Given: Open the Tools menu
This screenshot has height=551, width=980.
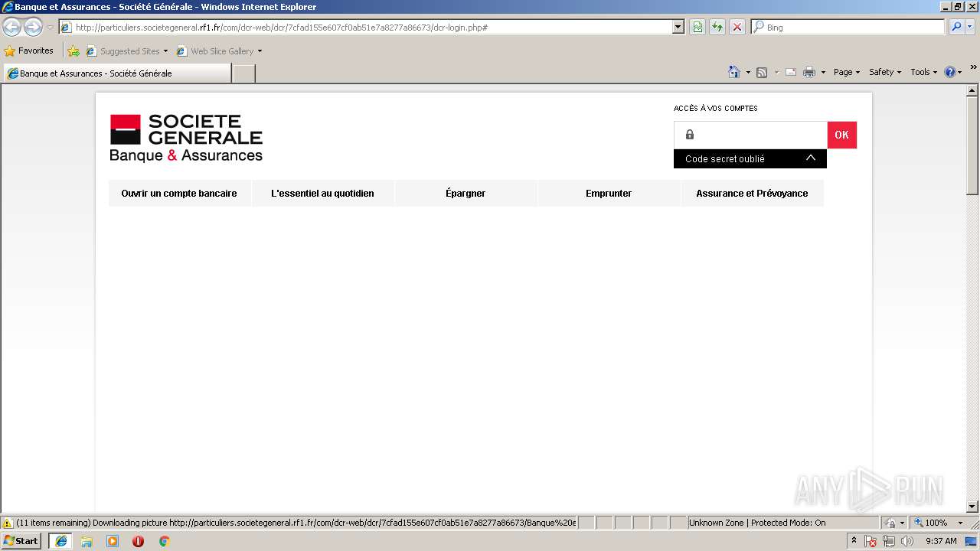Looking at the screenshot, I should click(923, 72).
